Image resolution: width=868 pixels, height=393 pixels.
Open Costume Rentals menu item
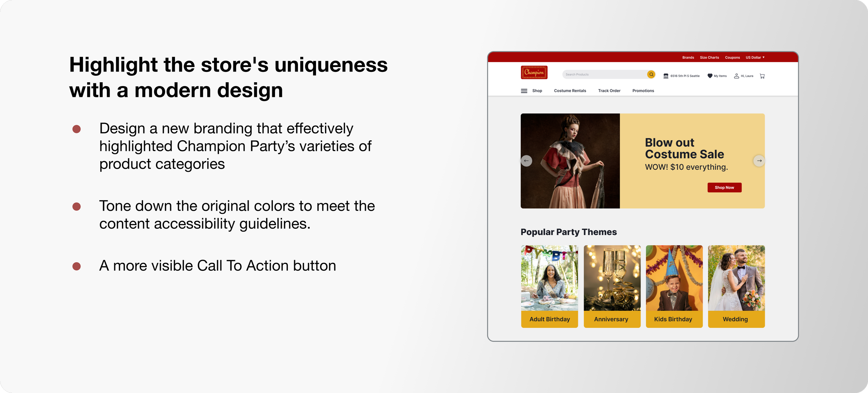click(x=570, y=91)
